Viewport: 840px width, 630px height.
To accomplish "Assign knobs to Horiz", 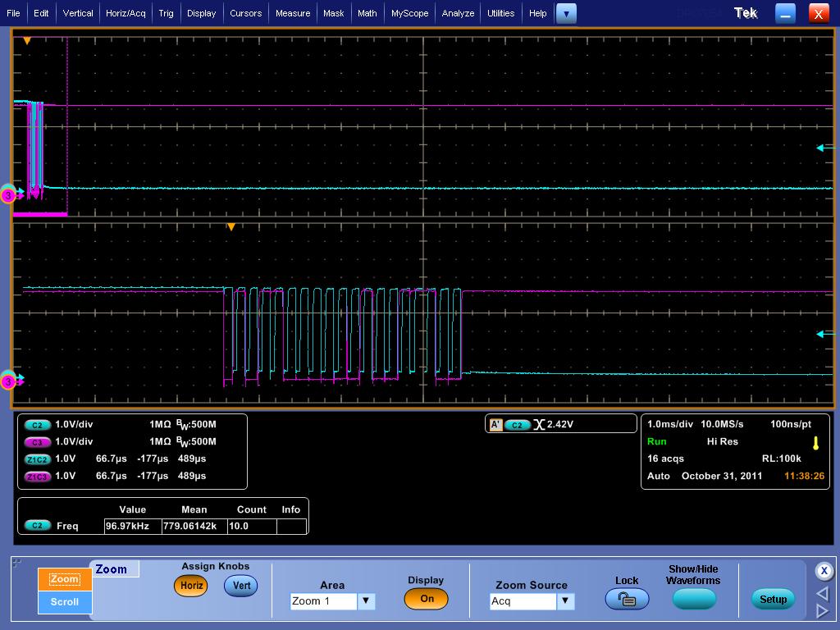I will [x=190, y=586].
